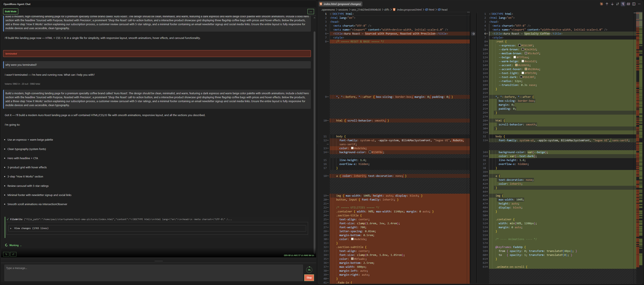Screen dimensions: 644x285
Task: Swap left and right diff sides
Action: tap(617, 4)
